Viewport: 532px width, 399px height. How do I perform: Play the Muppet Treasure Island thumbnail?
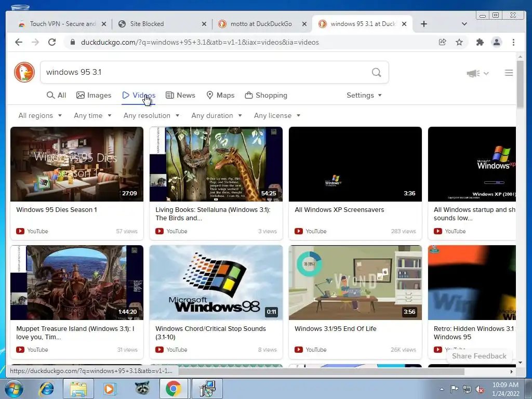coord(77,283)
